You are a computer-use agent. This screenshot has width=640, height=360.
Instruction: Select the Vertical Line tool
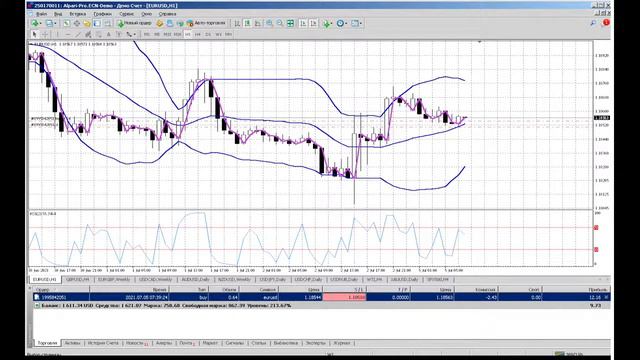(x=57, y=34)
